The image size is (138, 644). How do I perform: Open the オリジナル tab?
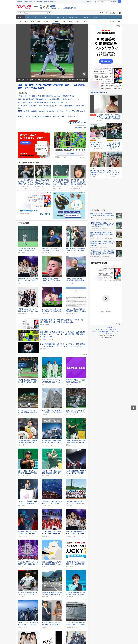[60, 17]
